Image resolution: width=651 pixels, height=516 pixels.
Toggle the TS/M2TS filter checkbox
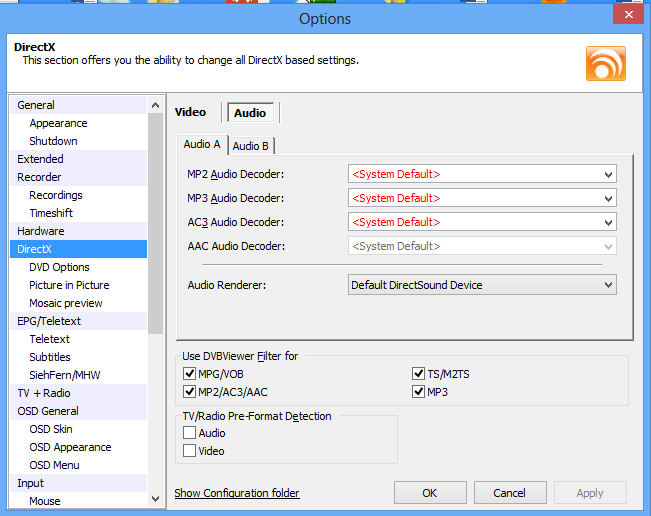(x=418, y=374)
